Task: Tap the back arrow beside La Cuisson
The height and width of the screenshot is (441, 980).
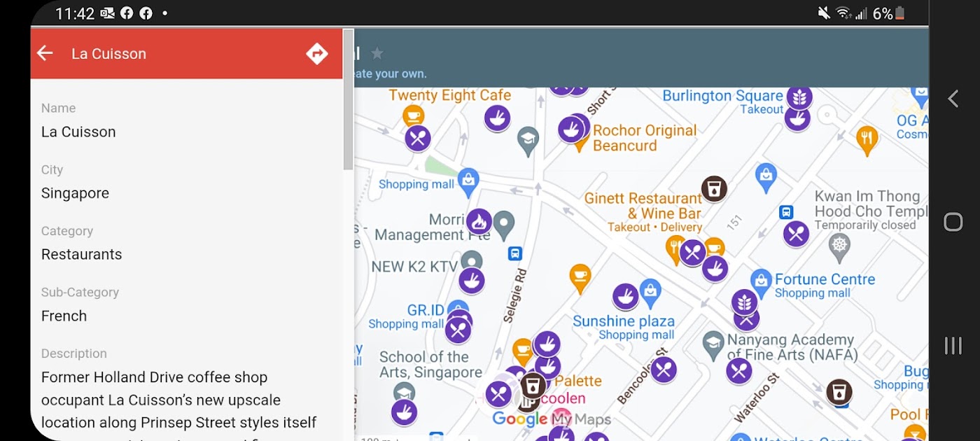Action: (45, 53)
